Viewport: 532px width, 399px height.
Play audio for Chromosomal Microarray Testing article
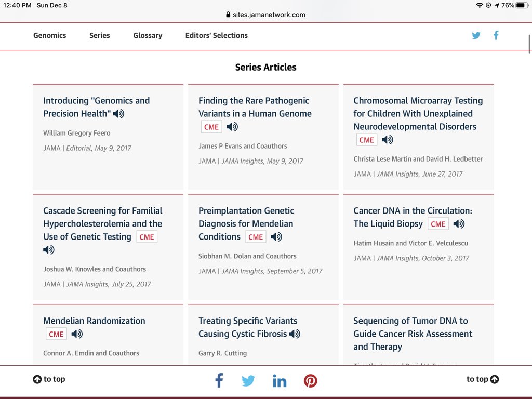click(388, 140)
